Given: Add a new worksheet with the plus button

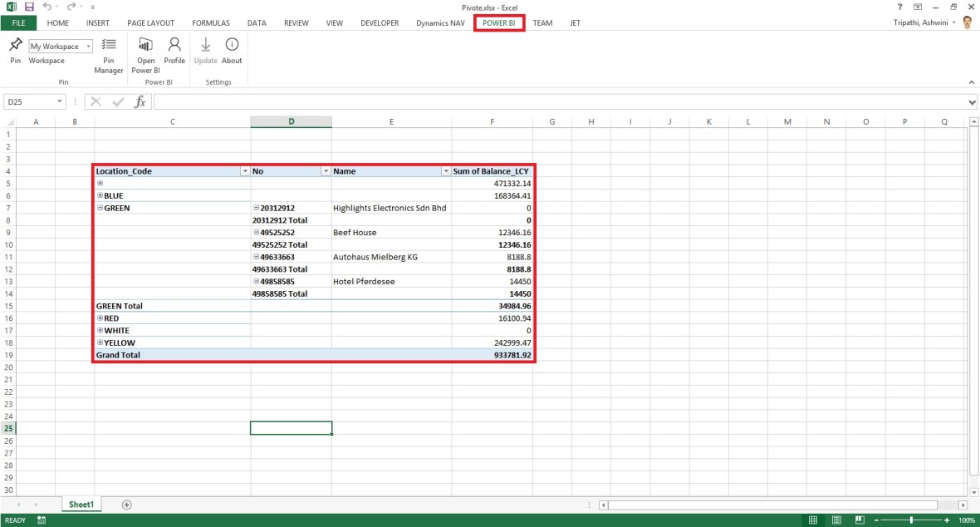Looking at the screenshot, I should (x=126, y=504).
